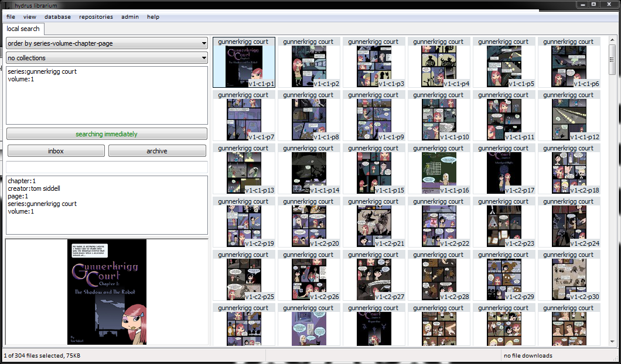This screenshot has height=364, width=621.
Task: Select thumbnail v1-c2-p19
Action: pyautogui.click(x=244, y=222)
